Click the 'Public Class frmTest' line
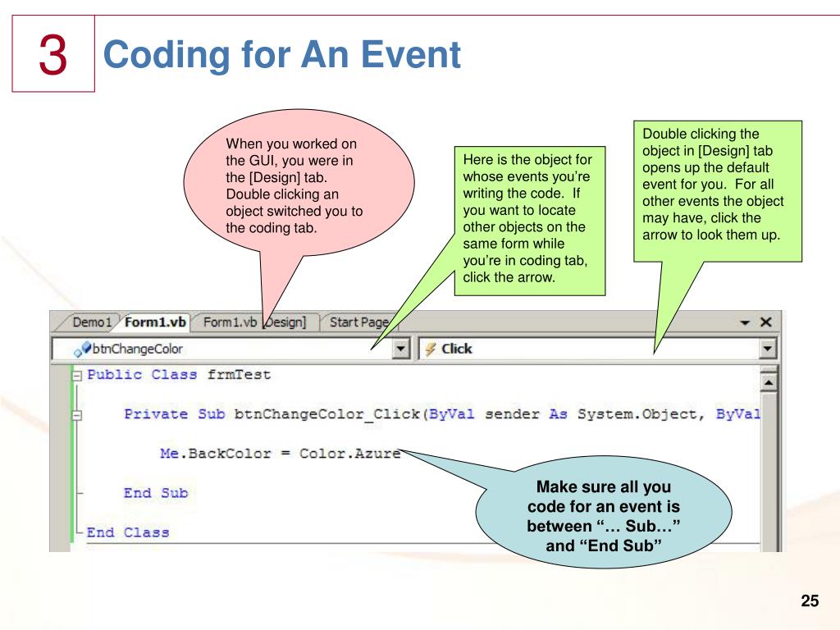Image resolution: width=840 pixels, height=630 pixels. pos(179,374)
